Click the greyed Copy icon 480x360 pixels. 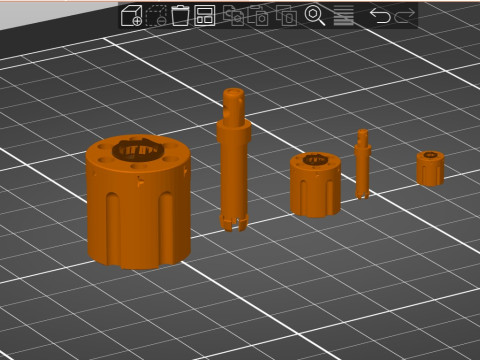pyautogui.click(x=234, y=15)
